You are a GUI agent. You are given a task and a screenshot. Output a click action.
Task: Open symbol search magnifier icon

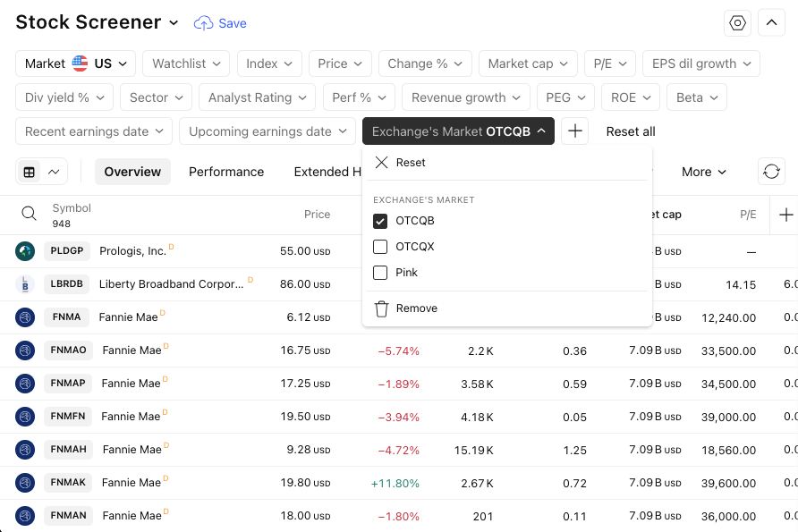tap(29, 214)
